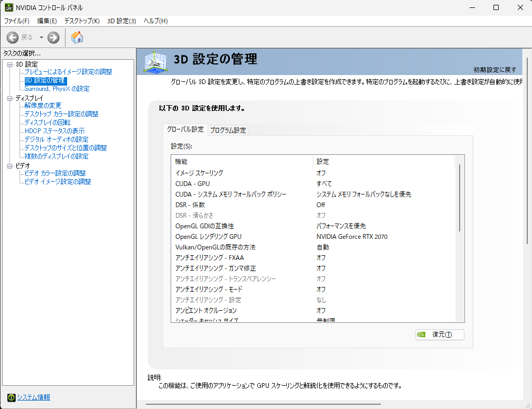Open the 編集(E) menu
This screenshot has height=409, width=532.
coord(47,21)
